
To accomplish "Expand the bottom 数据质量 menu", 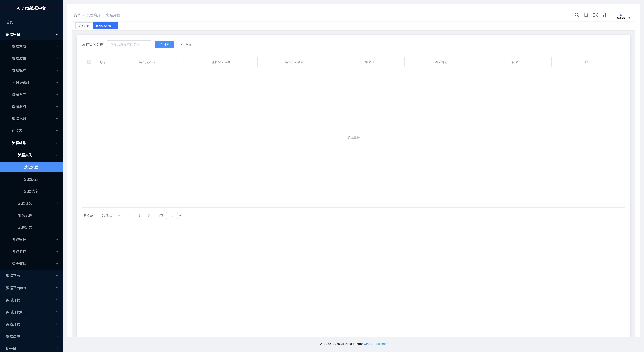I will [x=31, y=336].
